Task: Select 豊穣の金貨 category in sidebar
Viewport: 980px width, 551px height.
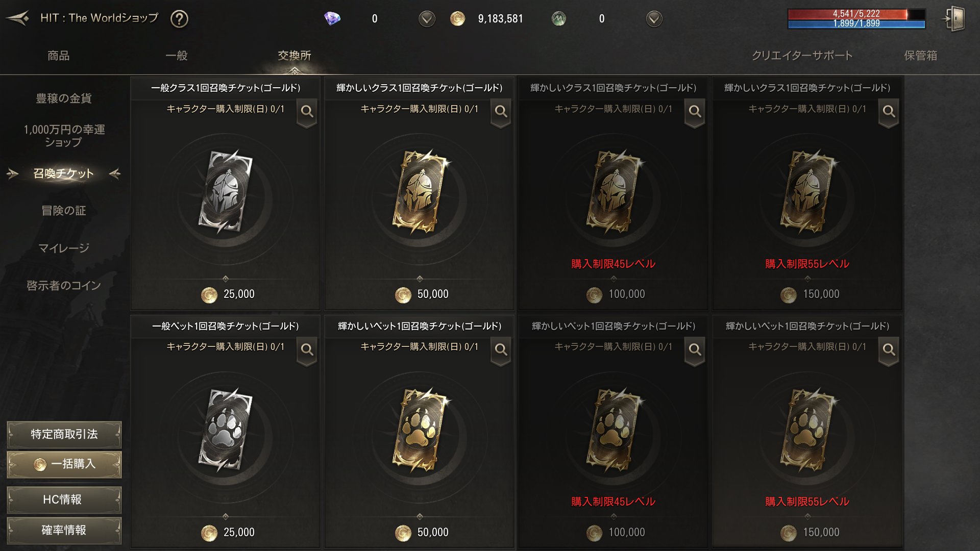Action: 64,98
